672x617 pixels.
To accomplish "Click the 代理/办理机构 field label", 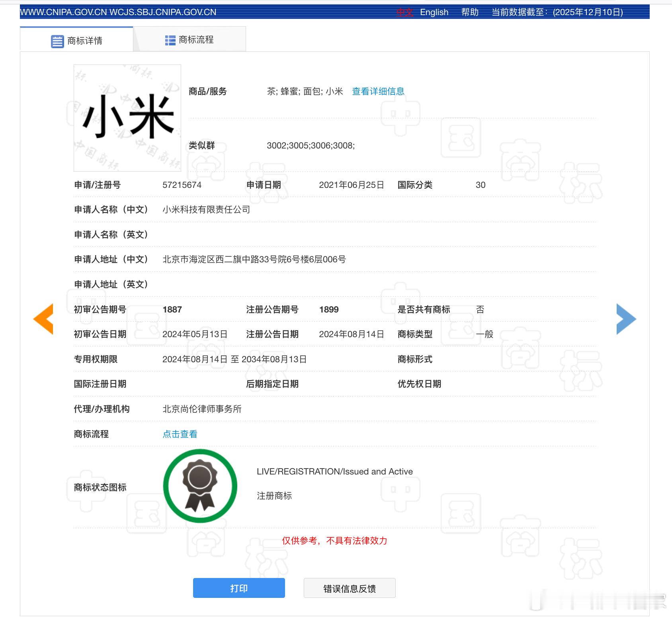I will (x=102, y=409).
